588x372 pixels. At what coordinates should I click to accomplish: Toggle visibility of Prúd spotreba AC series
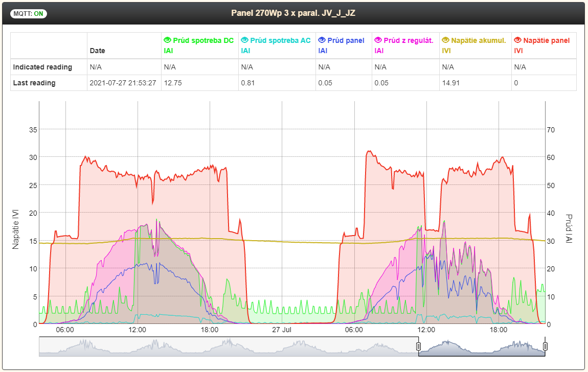[x=244, y=40]
